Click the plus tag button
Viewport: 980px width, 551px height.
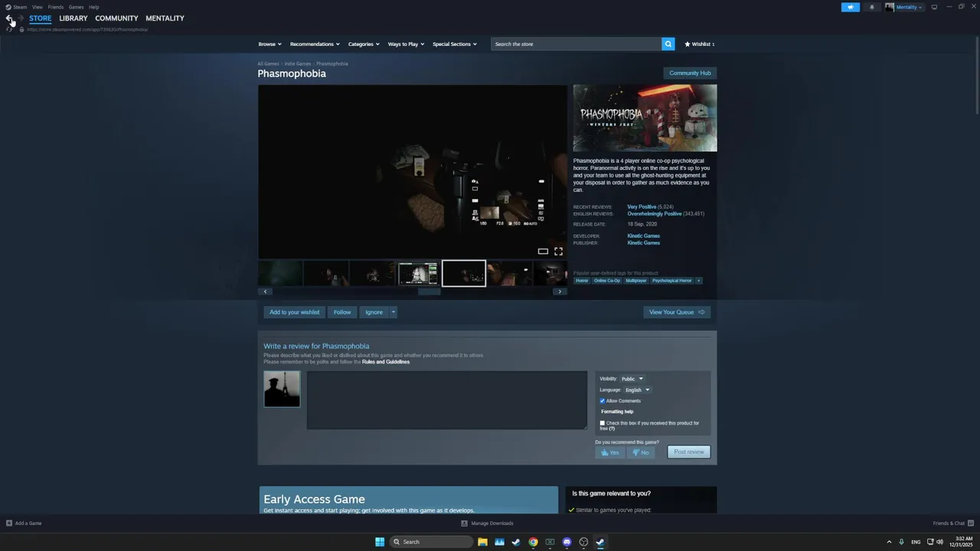pyautogui.click(x=698, y=280)
